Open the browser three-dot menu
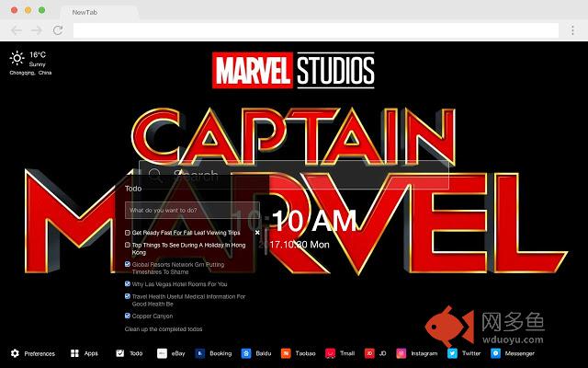The width and height of the screenshot is (588, 368). [x=572, y=30]
